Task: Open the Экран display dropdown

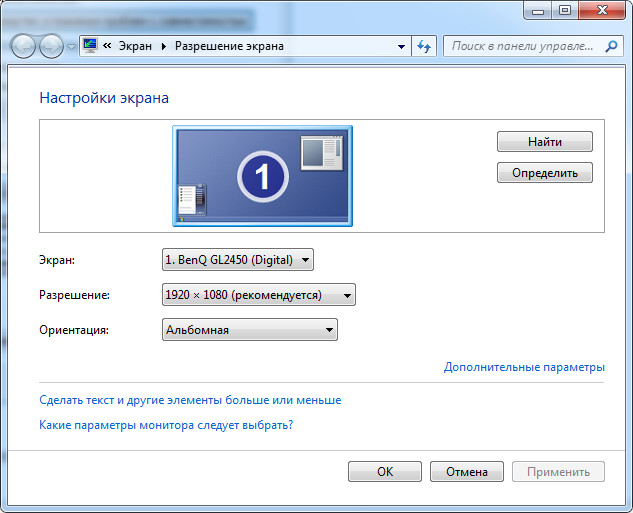Action: click(x=238, y=260)
